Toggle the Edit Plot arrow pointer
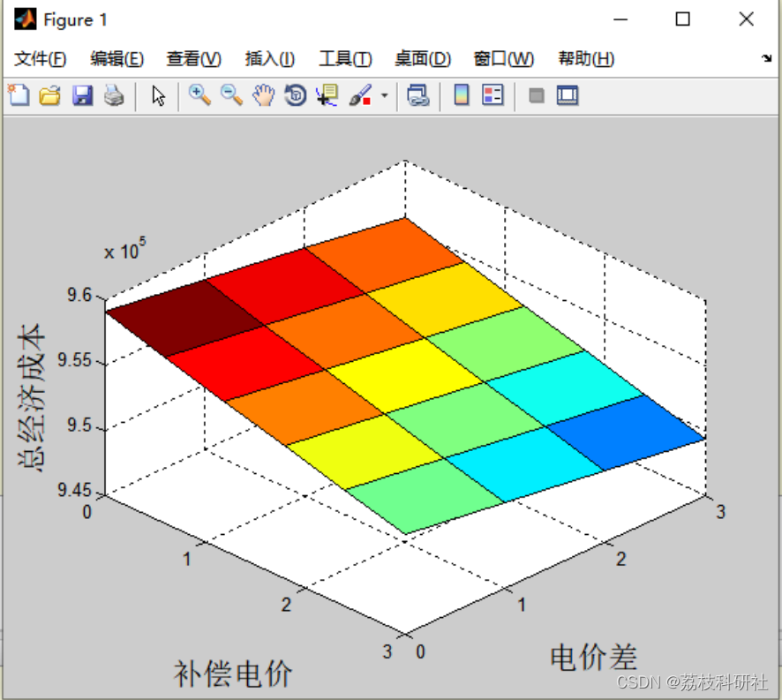 coord(159,95)
